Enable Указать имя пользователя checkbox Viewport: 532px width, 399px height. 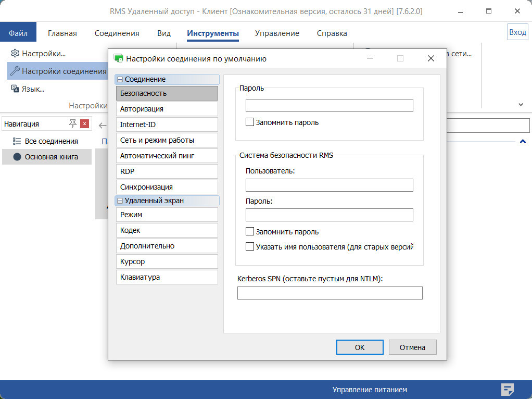pos(250,246)
